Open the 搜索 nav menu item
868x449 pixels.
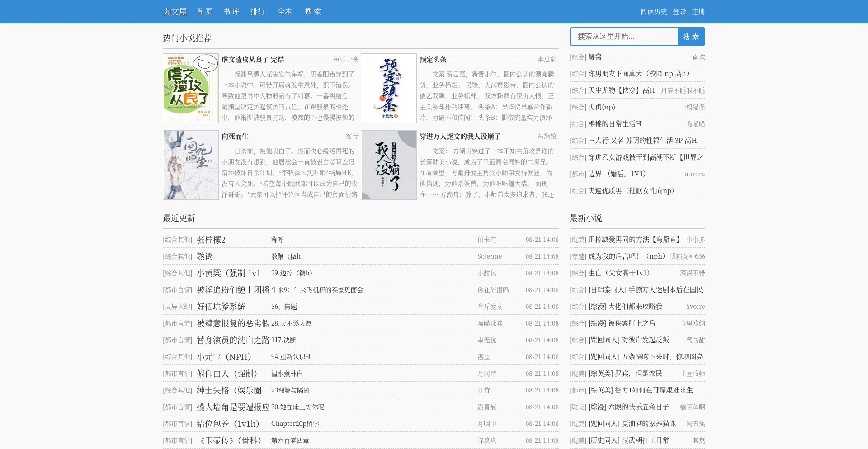(313, 11)
